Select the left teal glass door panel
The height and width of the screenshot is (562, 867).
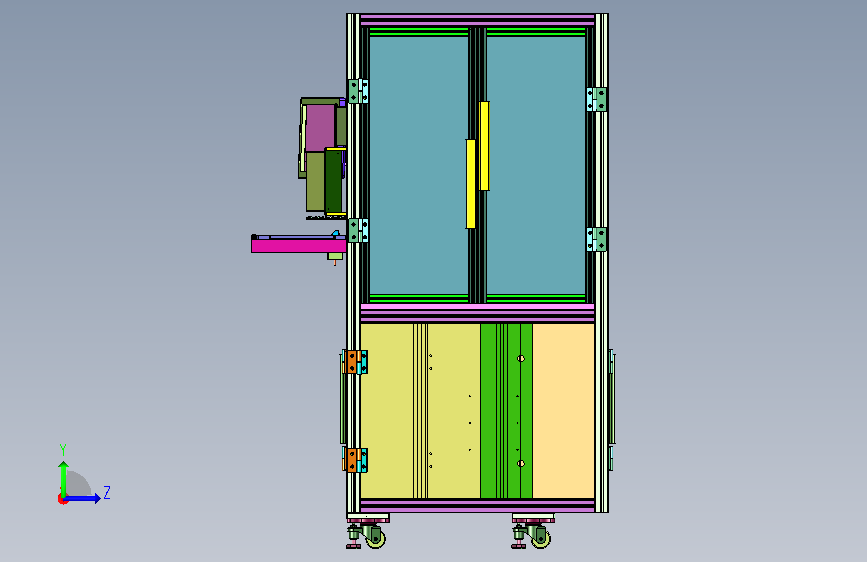click(419, 165)
